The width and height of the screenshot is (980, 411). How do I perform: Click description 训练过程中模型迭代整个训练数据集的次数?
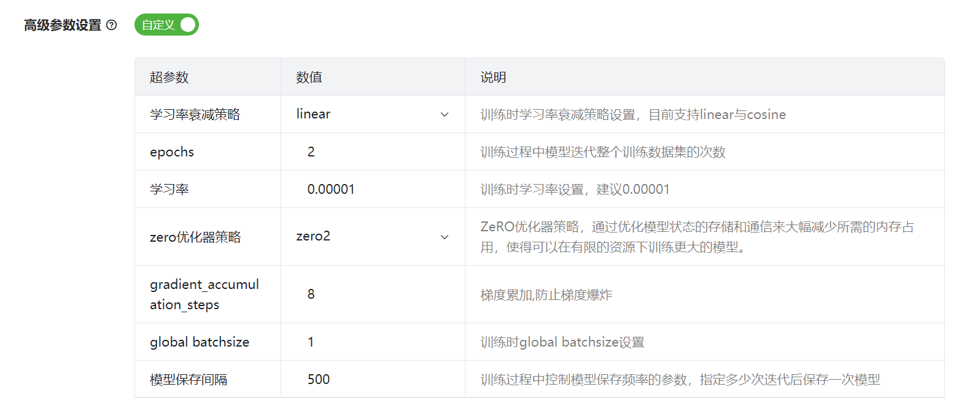click(x=603, y=152)
